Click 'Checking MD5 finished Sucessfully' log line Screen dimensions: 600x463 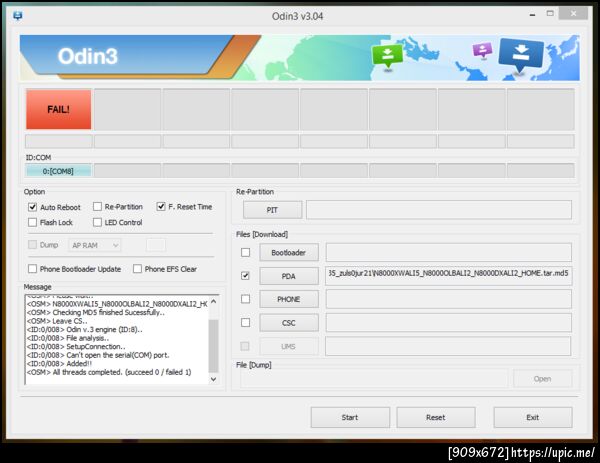coord(96,313)
